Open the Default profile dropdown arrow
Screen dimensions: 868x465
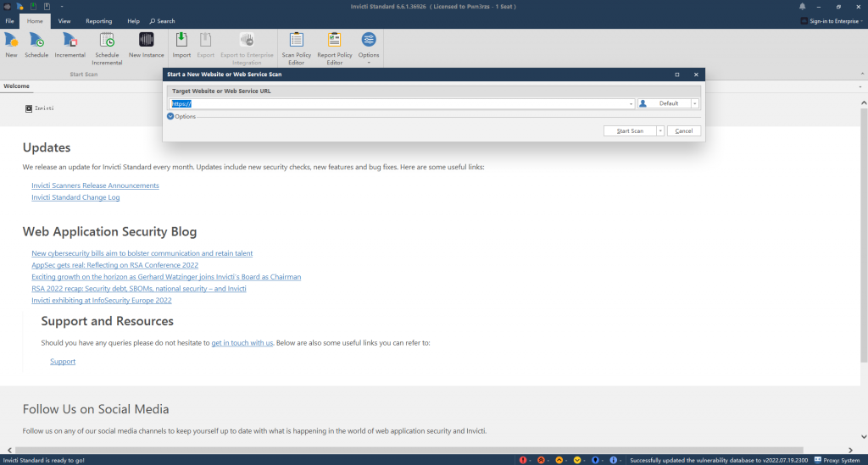[695, 103]
